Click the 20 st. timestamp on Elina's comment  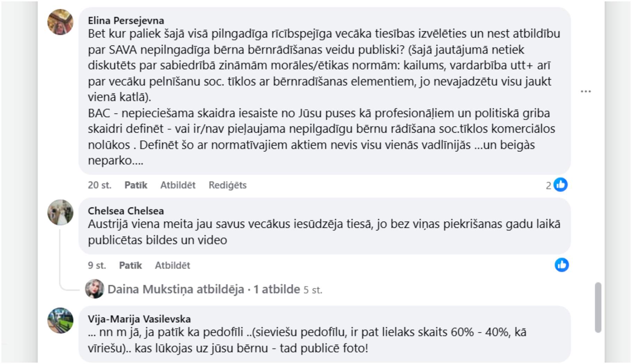tap(99, 185)
